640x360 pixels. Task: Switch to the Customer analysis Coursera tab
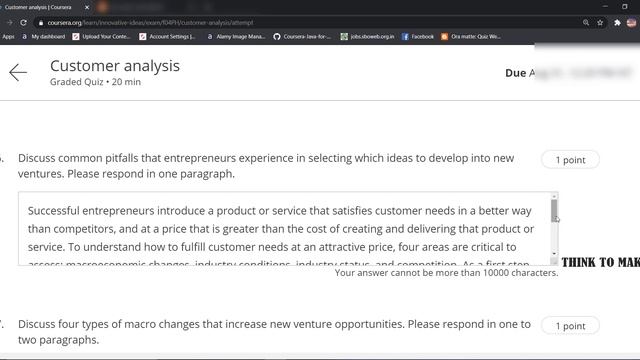(38, 7)
